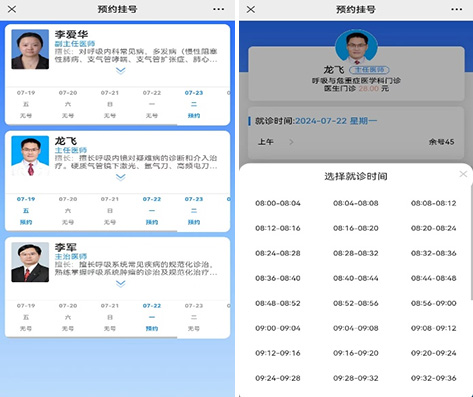
Task: Choose the 08:08-08:12 time slot
Action: 433,203
